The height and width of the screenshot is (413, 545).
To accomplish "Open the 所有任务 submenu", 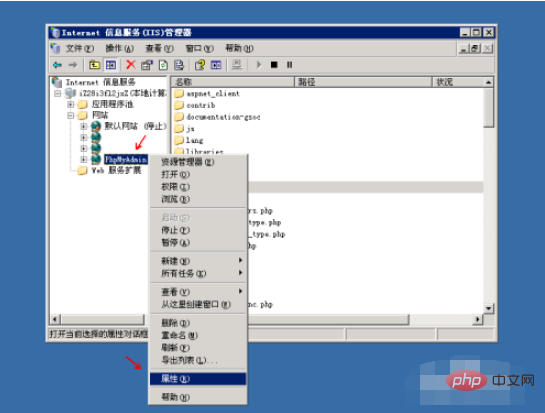I will (x=198, y=273).
